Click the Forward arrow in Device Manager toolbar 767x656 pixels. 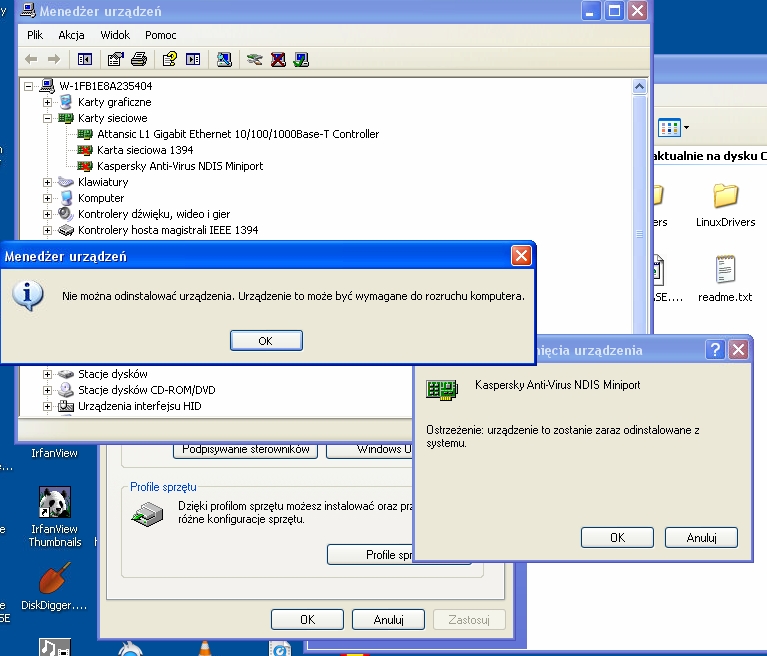pos(54,60)
